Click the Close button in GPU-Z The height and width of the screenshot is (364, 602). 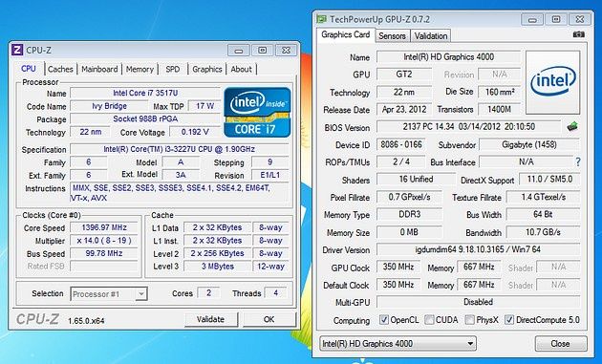pyautogui.click(x=561, y=343)
